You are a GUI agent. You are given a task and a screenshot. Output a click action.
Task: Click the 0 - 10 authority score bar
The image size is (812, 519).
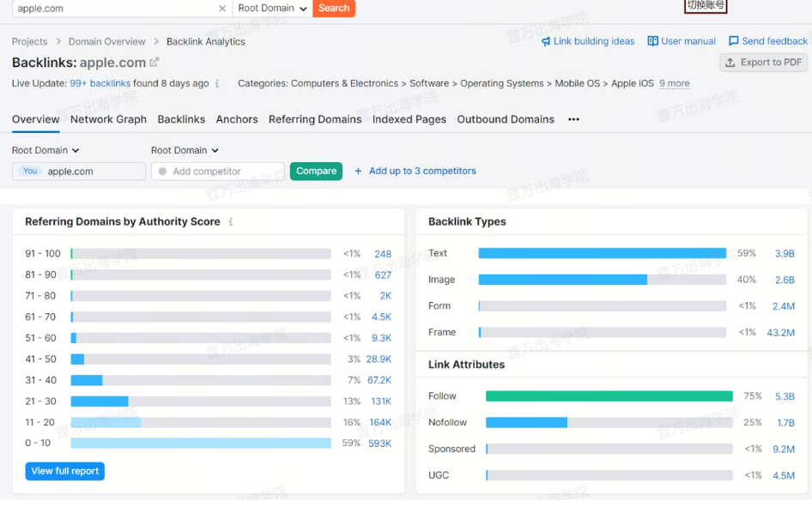click(x=200, y=444)
